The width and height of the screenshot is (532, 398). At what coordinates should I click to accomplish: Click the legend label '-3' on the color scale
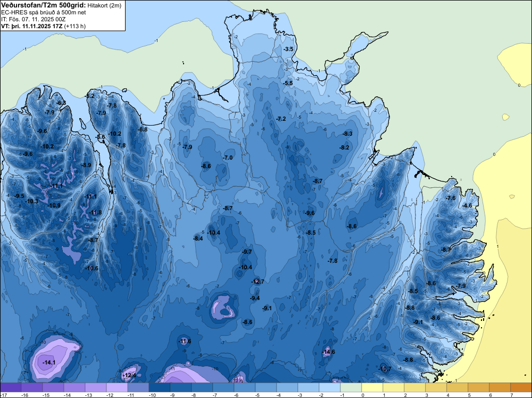(x=301, y=395)
